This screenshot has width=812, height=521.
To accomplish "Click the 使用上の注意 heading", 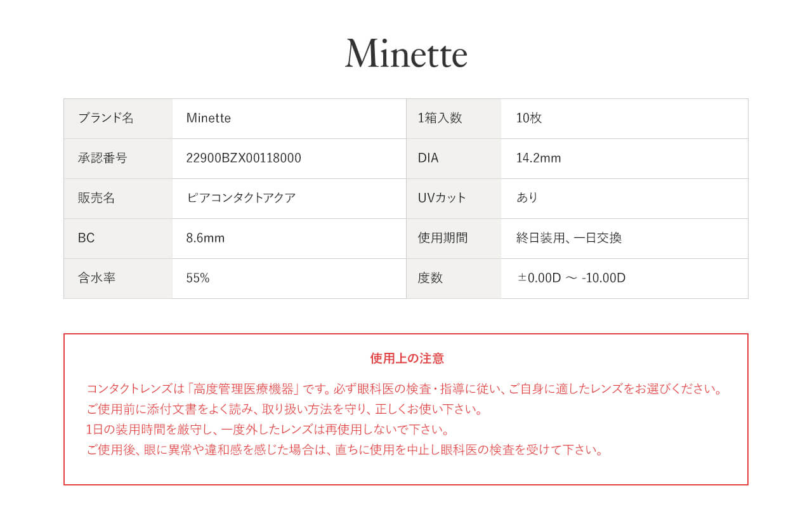I will point(407,359).
